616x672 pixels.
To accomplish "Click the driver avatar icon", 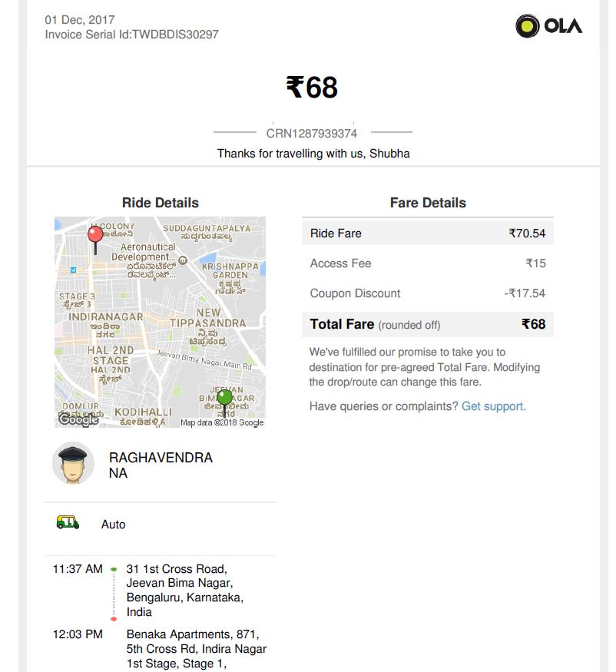I will pyautogui.click(x=73, y=462).
